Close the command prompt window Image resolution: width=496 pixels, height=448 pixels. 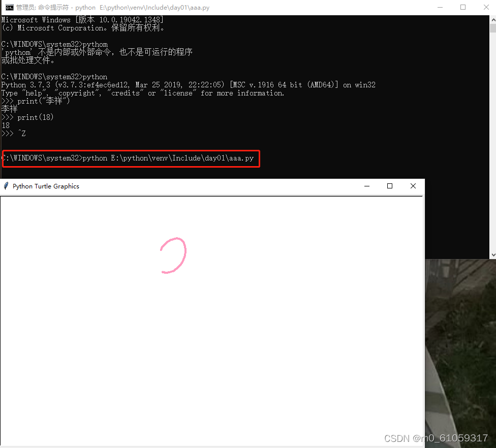coord(486,7)
